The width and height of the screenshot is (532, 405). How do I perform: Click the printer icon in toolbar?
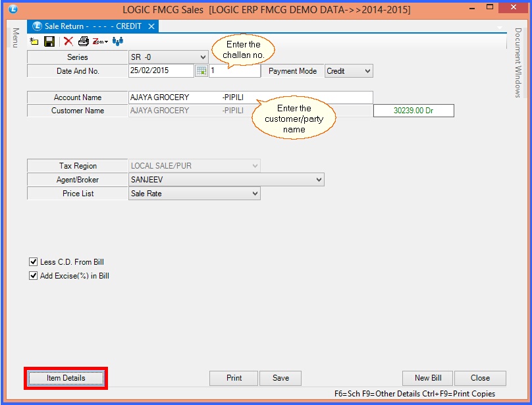coord(83,41)
